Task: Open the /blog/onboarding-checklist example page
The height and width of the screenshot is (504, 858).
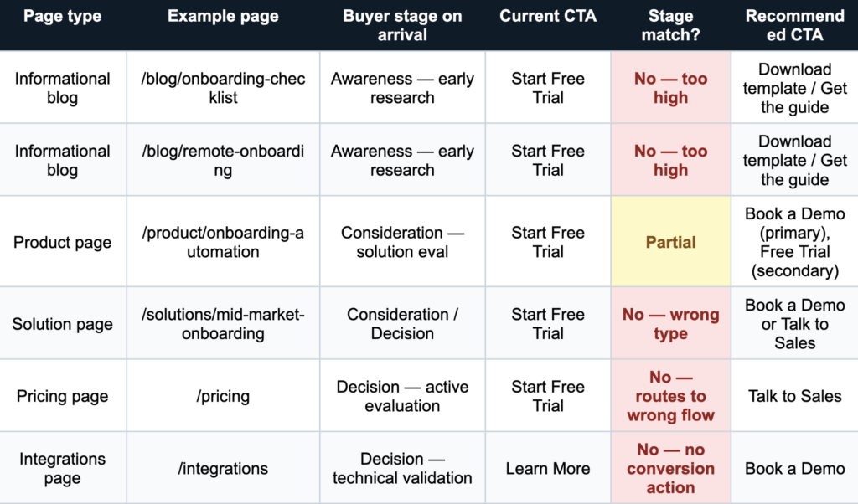Action: click(223, 88)
